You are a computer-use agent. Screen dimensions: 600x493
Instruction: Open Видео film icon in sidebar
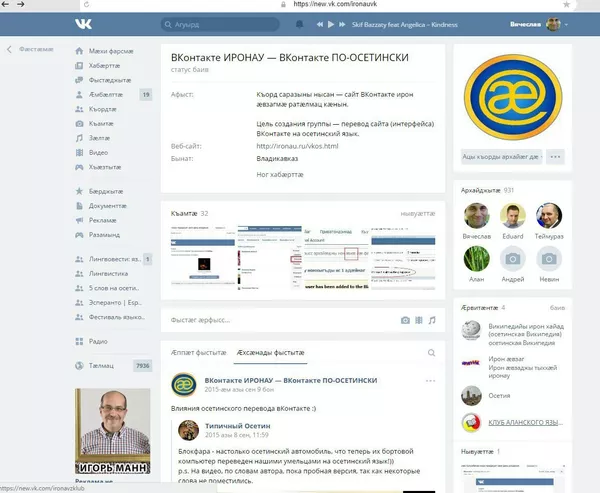point(79,152)
